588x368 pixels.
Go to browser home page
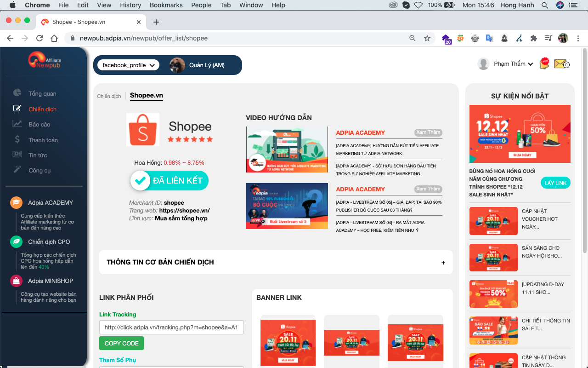[54, 38]
